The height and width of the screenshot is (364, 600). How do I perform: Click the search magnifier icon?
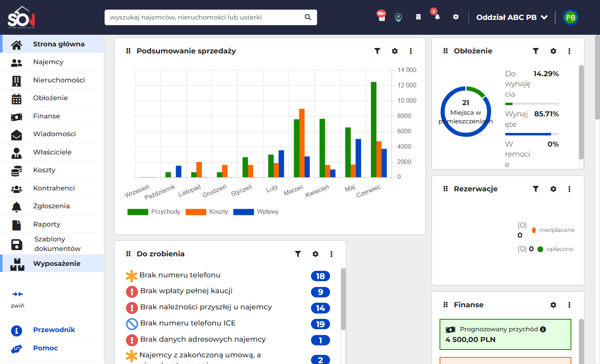(308, 17)
